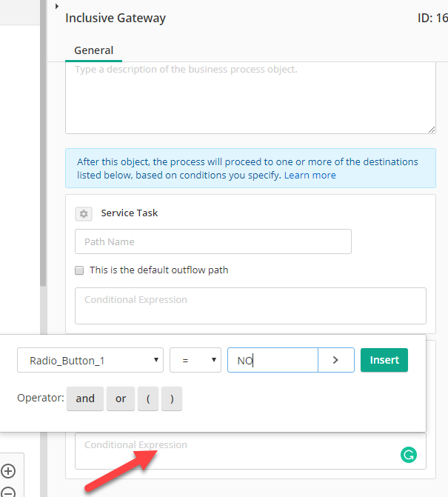Click the arrow button beside NO value
This screenshot has height=497, width=448.
point(336,360)
